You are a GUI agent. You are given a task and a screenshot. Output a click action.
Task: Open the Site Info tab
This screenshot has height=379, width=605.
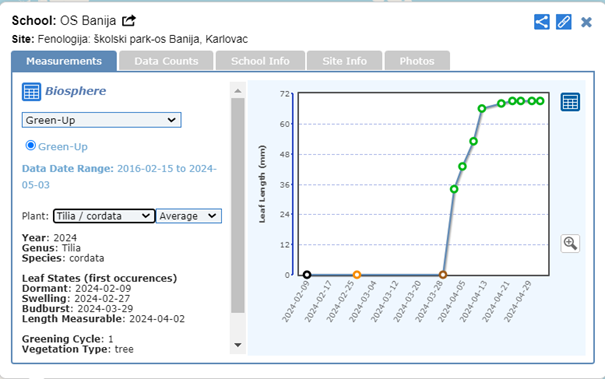(345, 61)
